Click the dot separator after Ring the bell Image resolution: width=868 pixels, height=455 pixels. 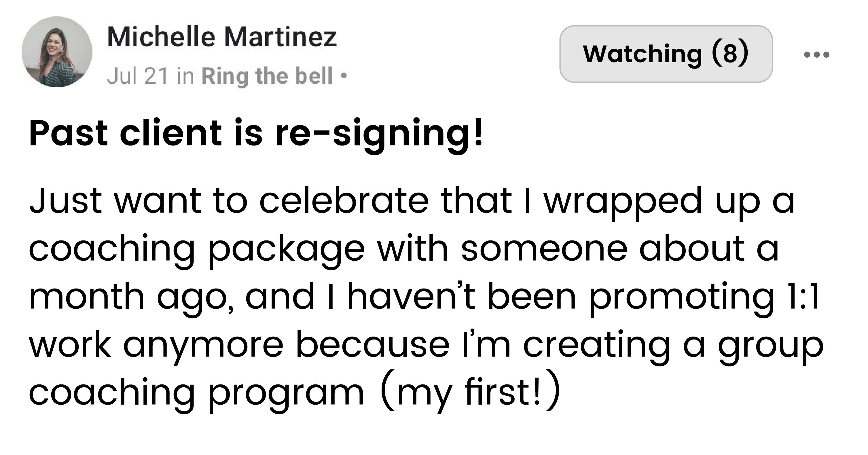coord(343,76)
